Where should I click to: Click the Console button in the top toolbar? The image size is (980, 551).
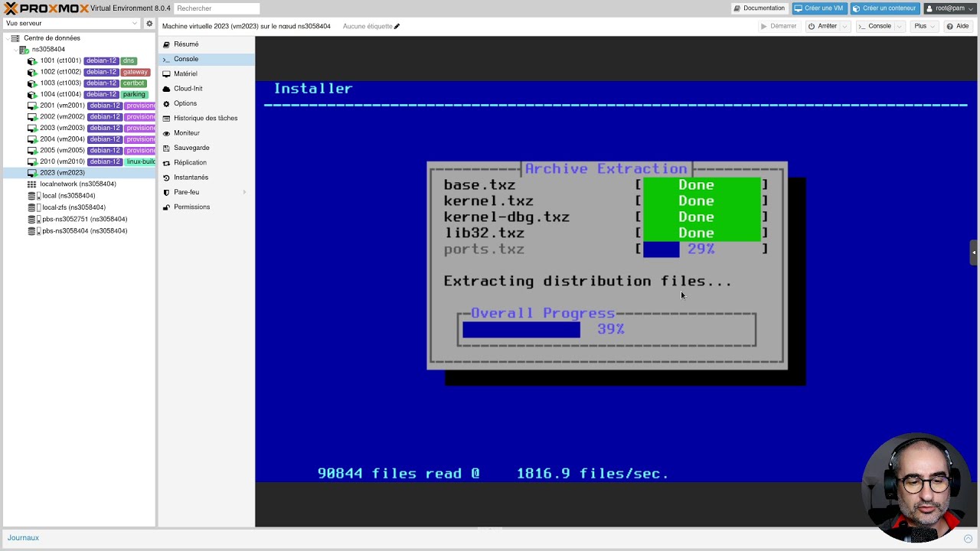tap(875, 26)
